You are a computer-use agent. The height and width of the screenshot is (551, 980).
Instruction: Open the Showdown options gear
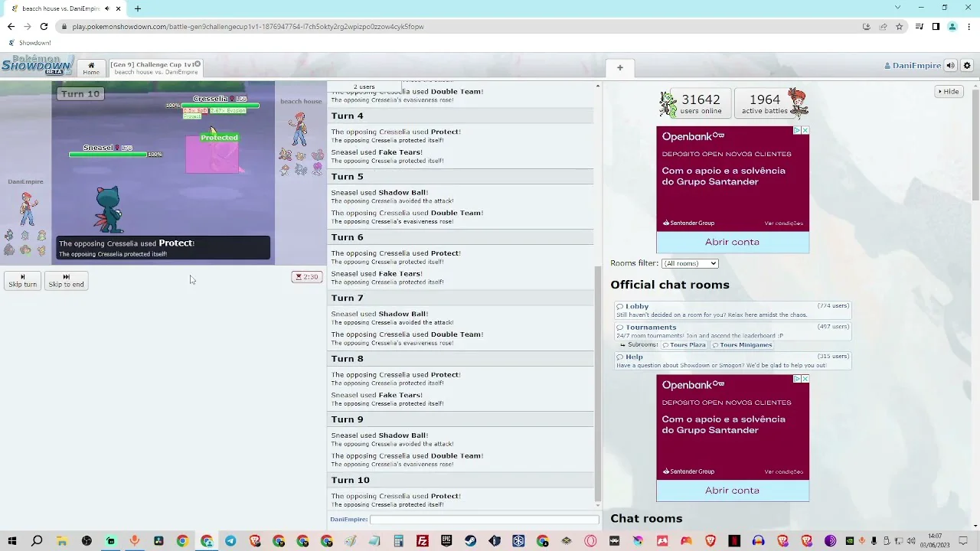(967, 66)
